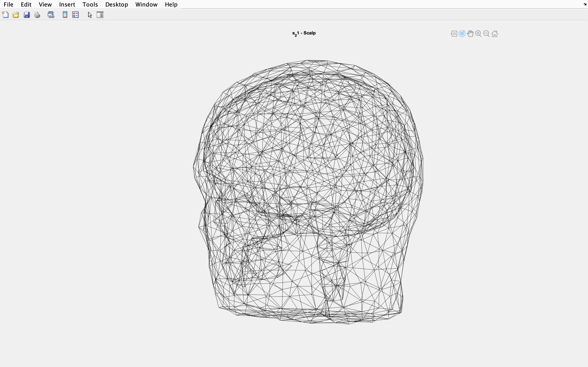The height and width of the screenshot is (367, 588).
Task: Insert a legend using the toolbar icon
Action: tap(75, 15)
